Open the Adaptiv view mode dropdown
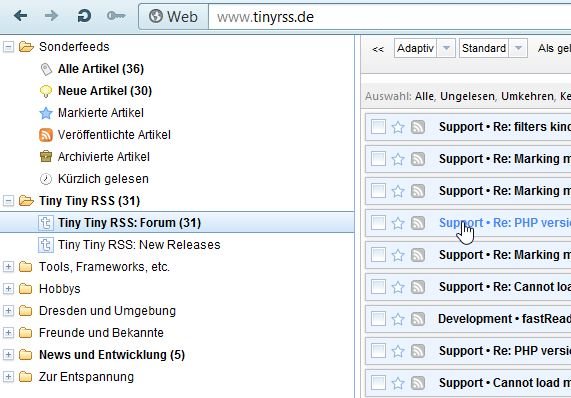 [446, 48]
